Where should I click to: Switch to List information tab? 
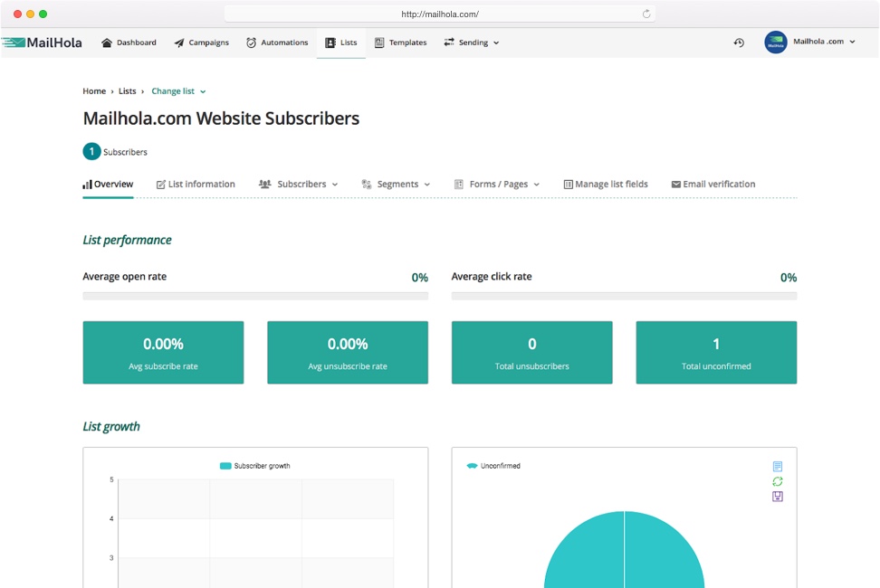pos(196,185)
